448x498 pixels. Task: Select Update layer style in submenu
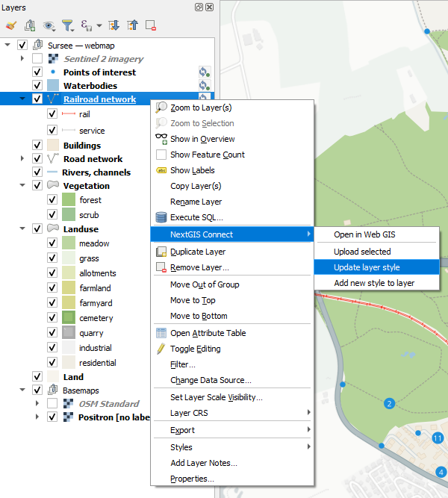(367, 267)
